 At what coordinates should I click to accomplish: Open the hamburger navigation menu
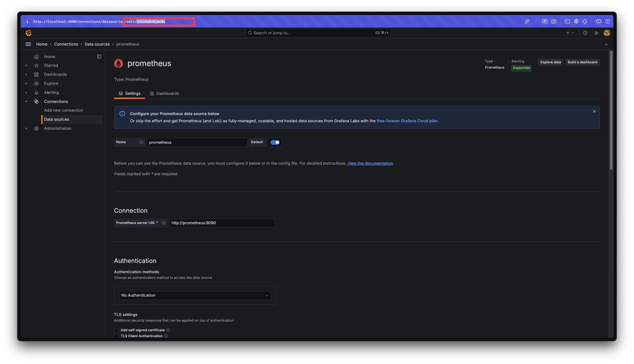pyautogui.click(x=28, y=44)
